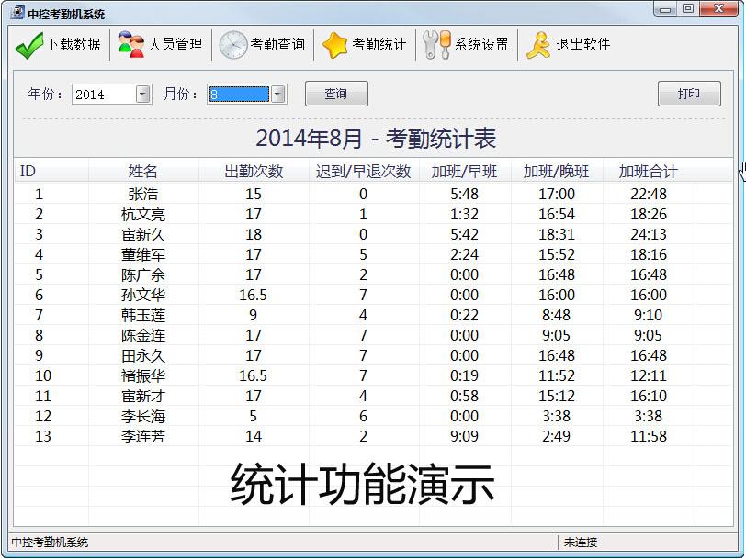Click the ID column header
The image size is (746, 560).
point(27,171)
